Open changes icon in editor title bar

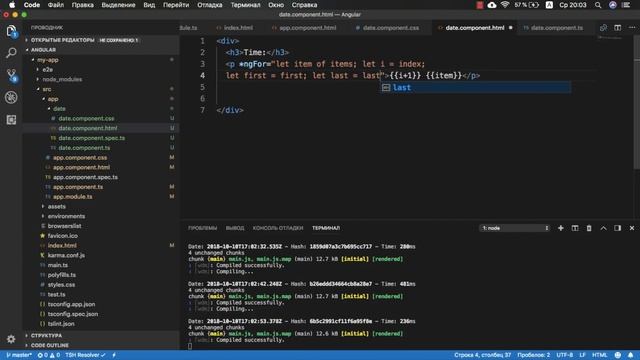[x=603, y=28]
